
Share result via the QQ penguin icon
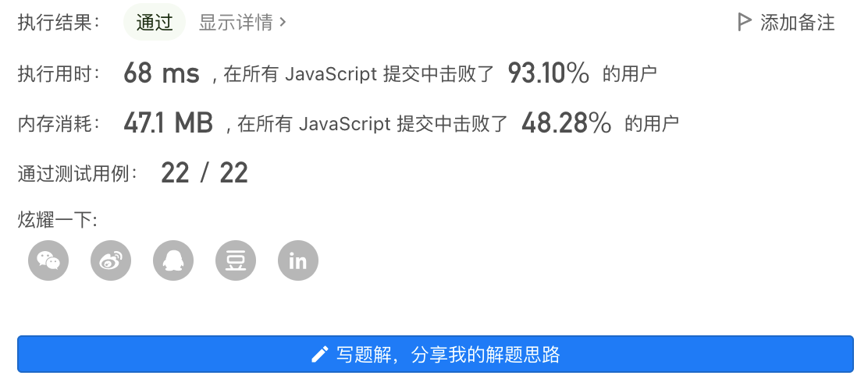point(173,260)
